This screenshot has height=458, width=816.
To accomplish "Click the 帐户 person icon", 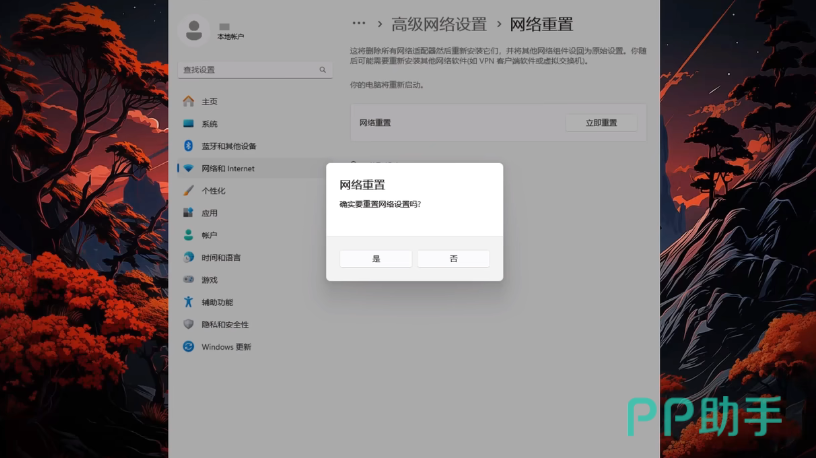I will [188, 235].
